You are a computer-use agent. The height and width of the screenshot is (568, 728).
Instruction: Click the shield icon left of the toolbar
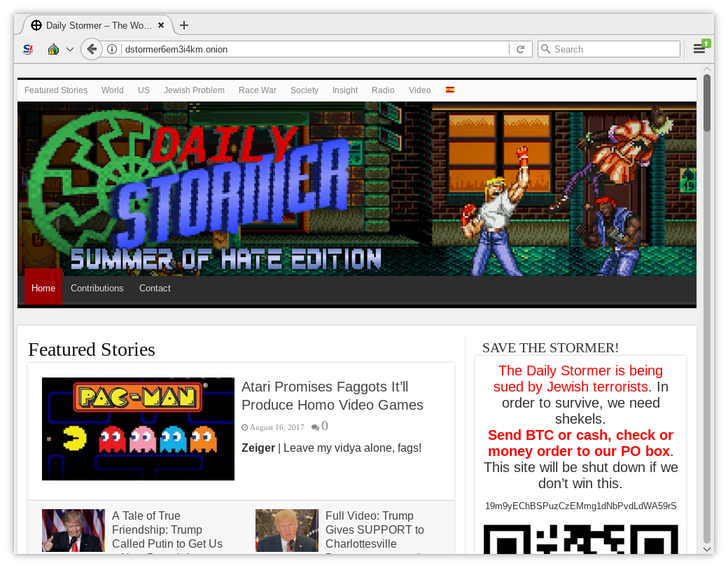tap(28, 49)
